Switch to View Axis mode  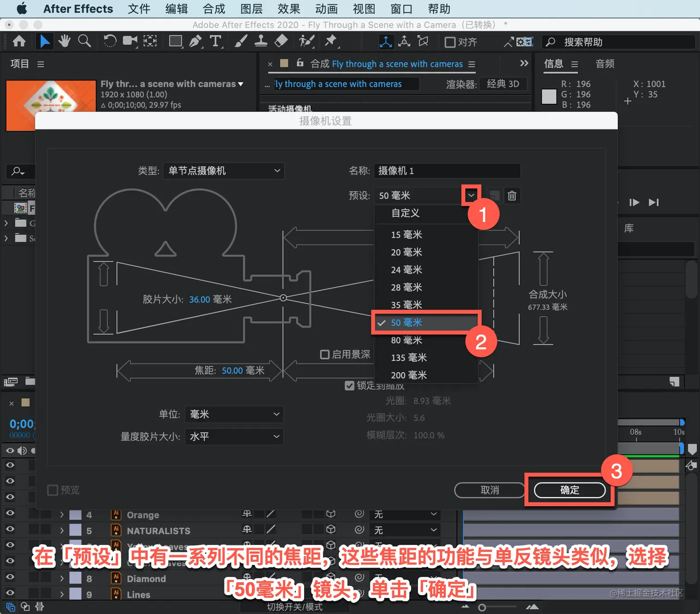tap(423, 42)
